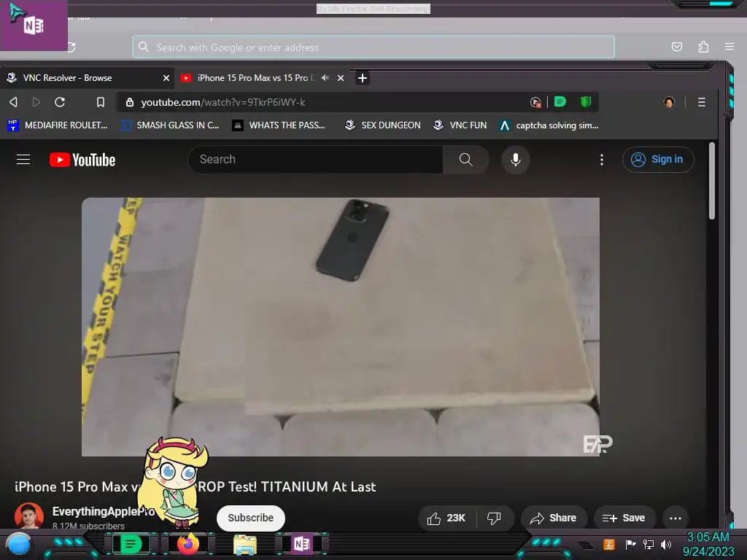Open the network tray icon
Screen dimensions: 747x560
click(x=648, y=544)
